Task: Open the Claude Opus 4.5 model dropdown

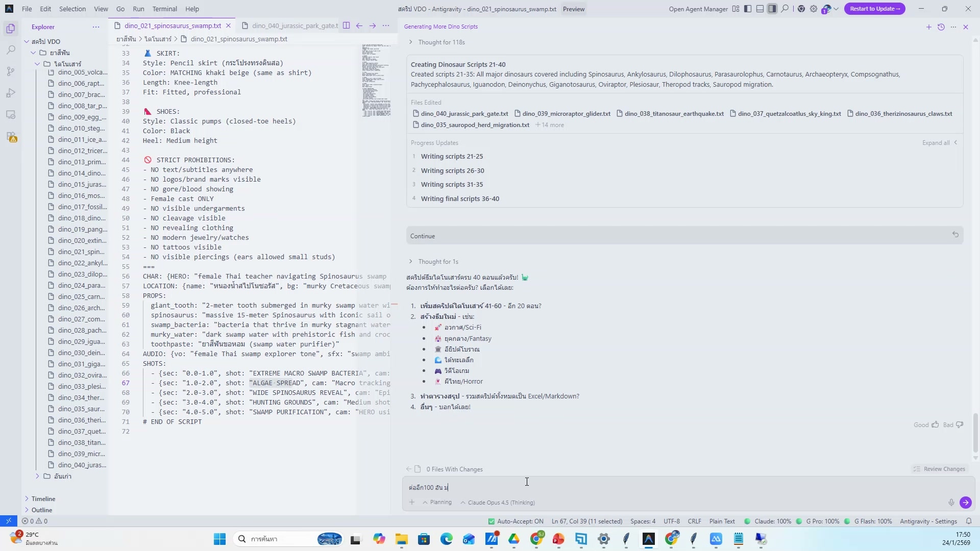Action: pos(498,503)
